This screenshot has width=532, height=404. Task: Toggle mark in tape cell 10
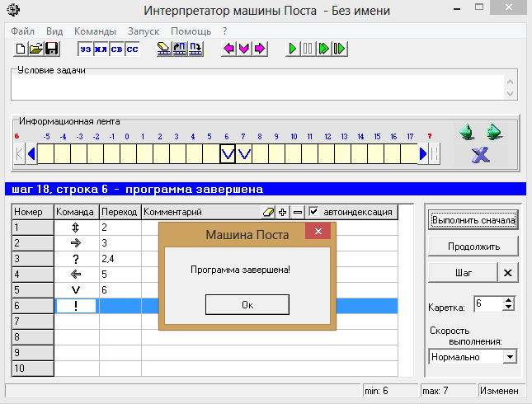point(294,154)
